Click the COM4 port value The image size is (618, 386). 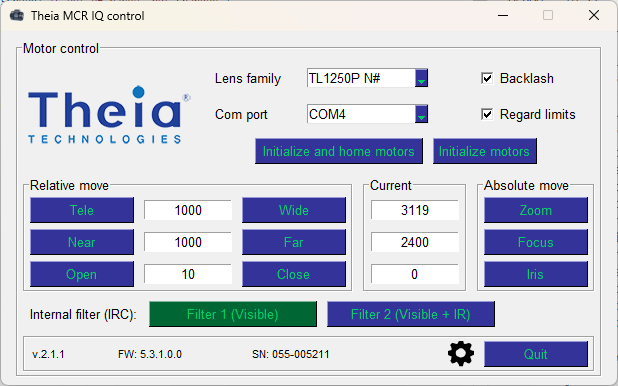click(327, 114)
